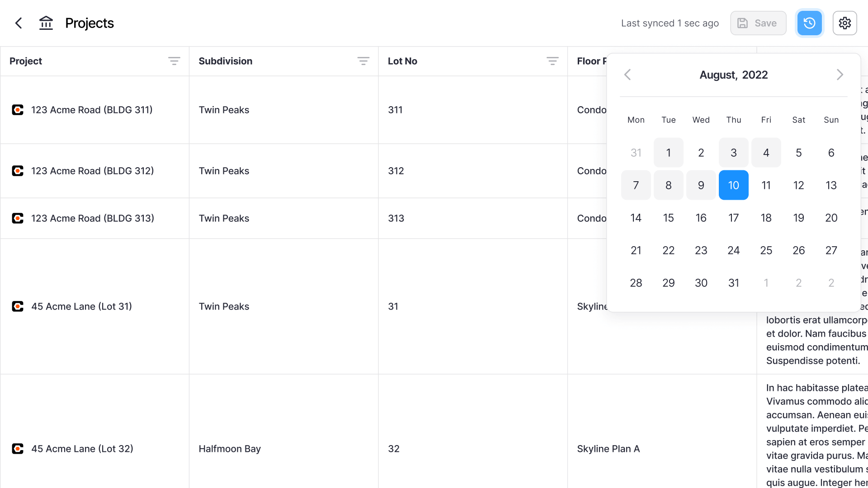Click the Skyline Plan A floor plan cell
Screen dimensions: 868x488
pyautogui.click(x=662, y=449)
